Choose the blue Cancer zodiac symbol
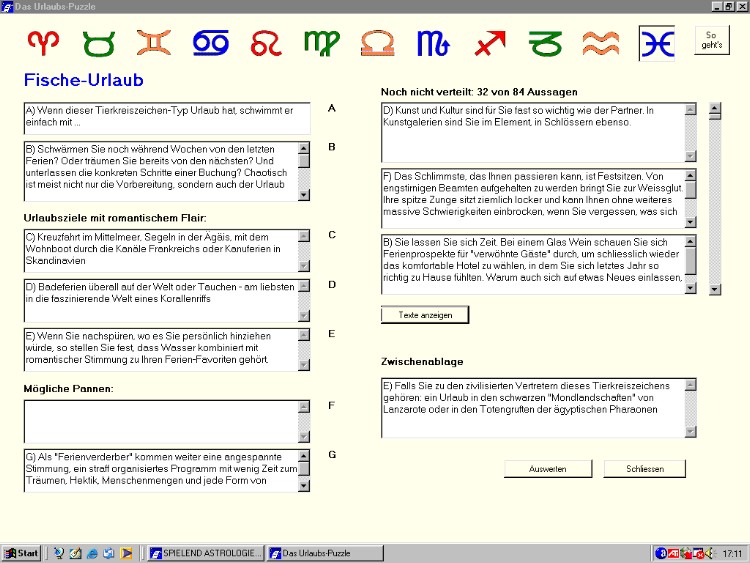 pos(211,43)
